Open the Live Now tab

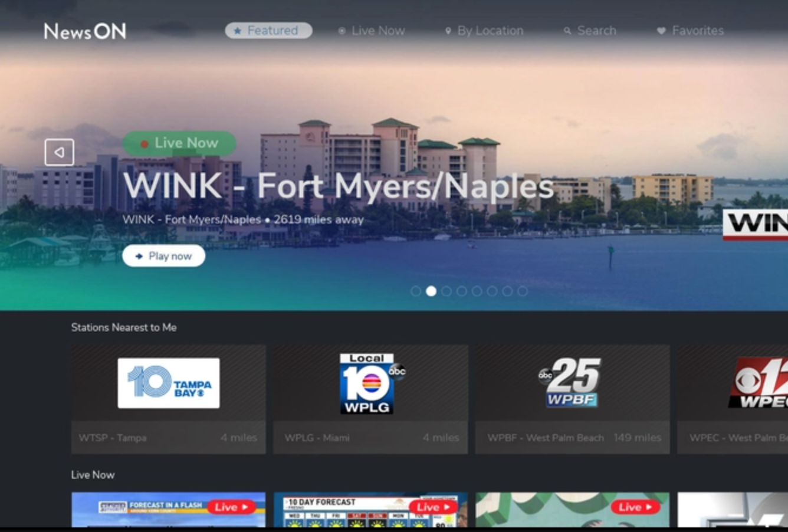371,31
